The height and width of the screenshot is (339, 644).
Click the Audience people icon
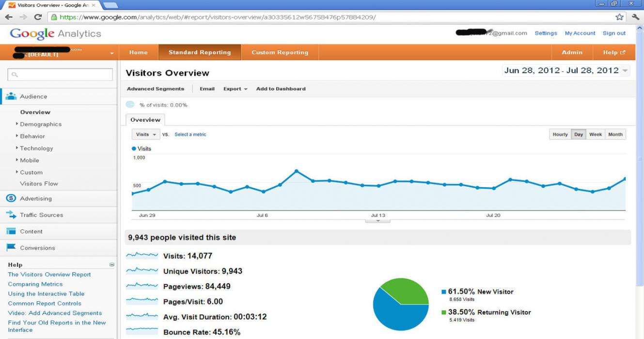pos(11,96)
